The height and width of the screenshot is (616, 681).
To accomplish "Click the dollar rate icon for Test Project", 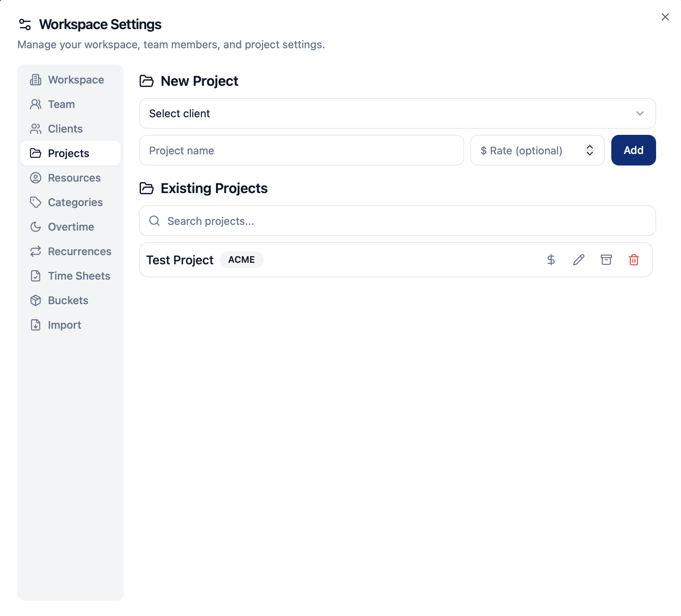I will tap(551, 260).
